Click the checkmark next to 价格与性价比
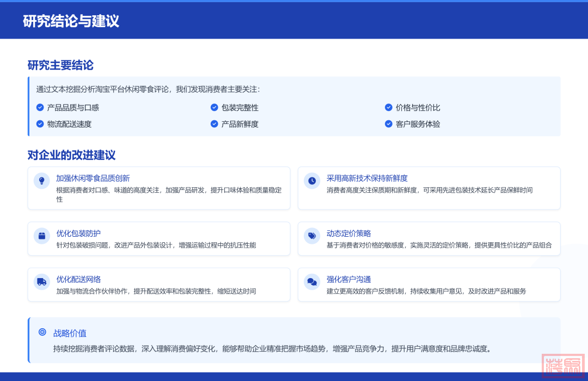 click(389, 107)
